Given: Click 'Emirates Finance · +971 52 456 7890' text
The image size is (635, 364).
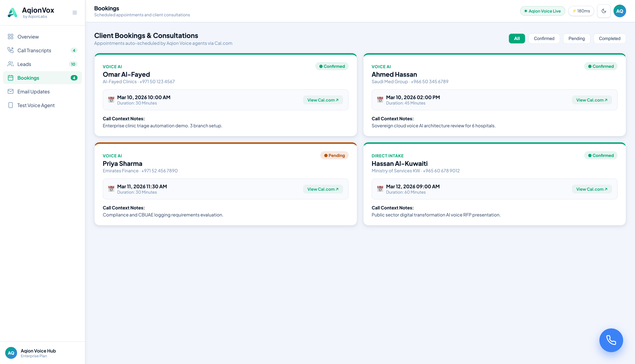Looking at the screenshot, I should (140, 171).
